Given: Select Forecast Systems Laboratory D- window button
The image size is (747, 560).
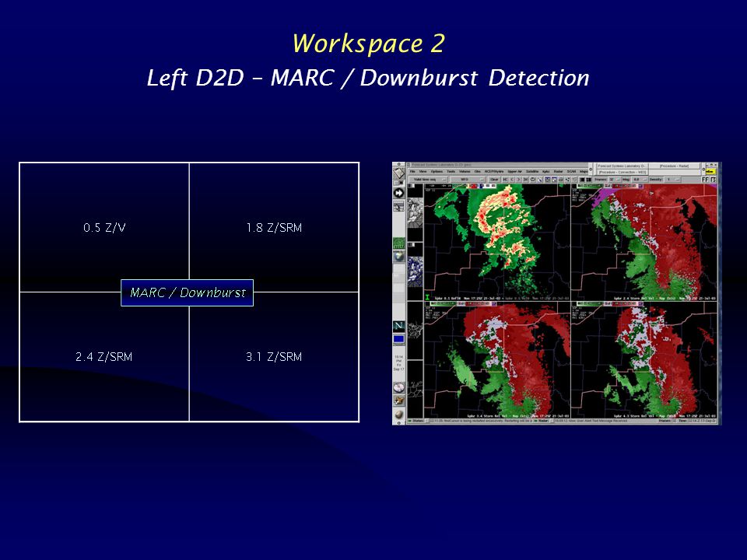Looking at the screenshot, I should (622, 166).
